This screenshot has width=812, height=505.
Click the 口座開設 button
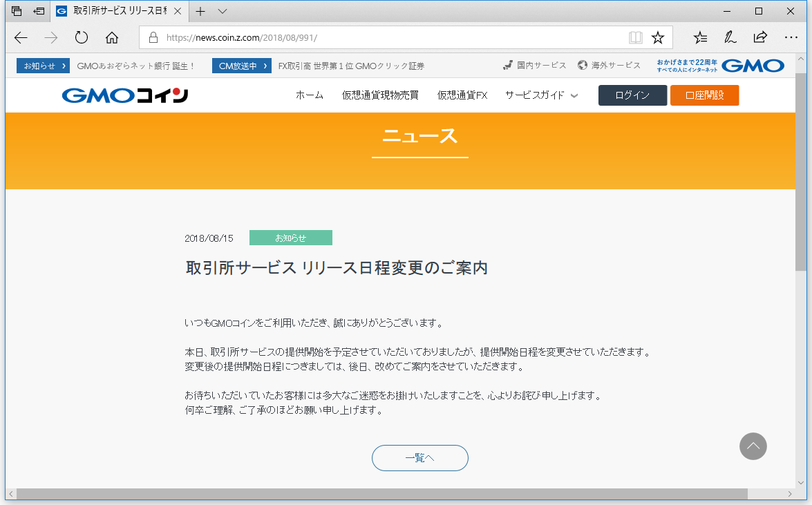point(704,95)
